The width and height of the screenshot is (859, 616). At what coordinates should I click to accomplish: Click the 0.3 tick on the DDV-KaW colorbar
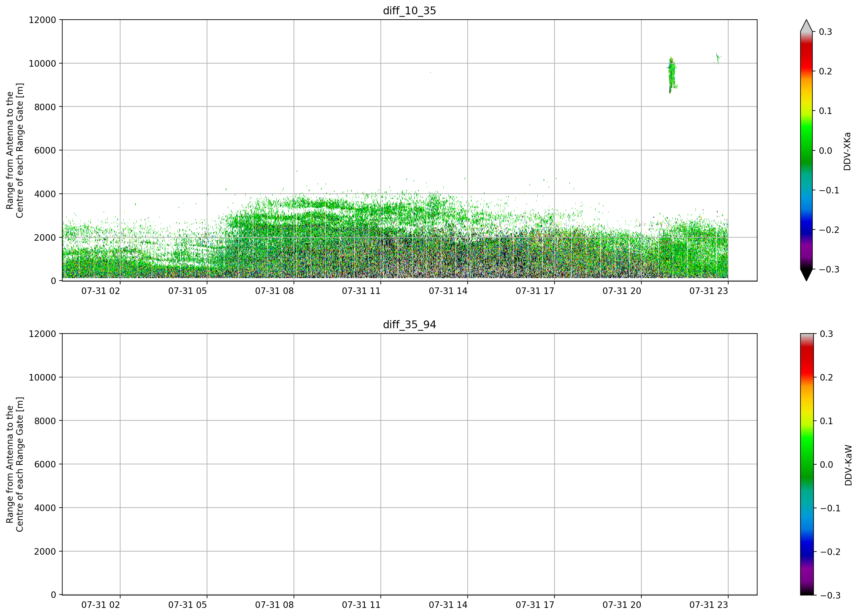(826, 334)
